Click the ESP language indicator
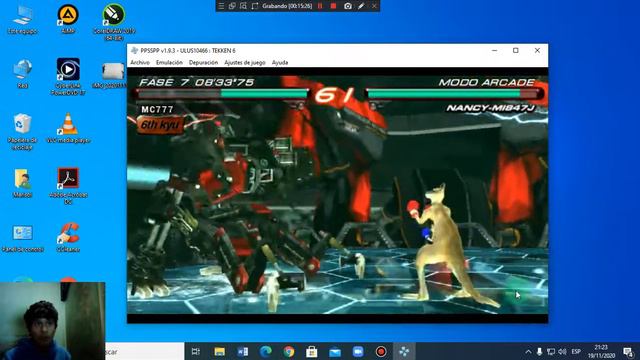Image resolution: width=640 pixels, height=360 pixels. [x=576, y=351]
